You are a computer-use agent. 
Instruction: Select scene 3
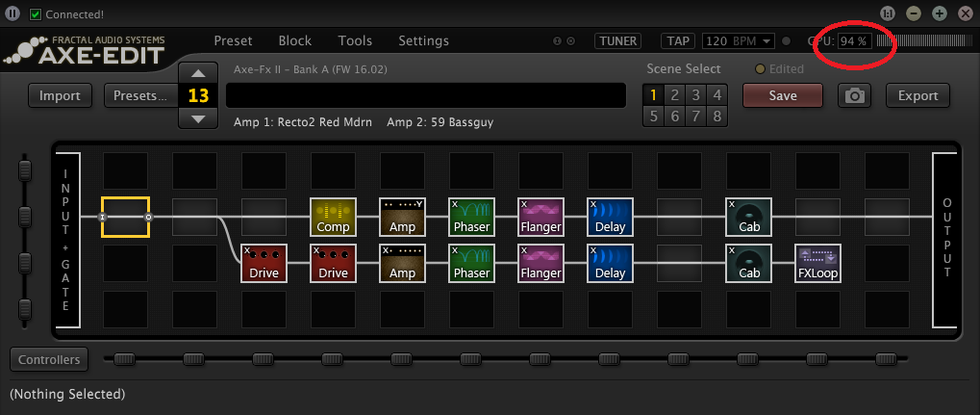(696, 95)
